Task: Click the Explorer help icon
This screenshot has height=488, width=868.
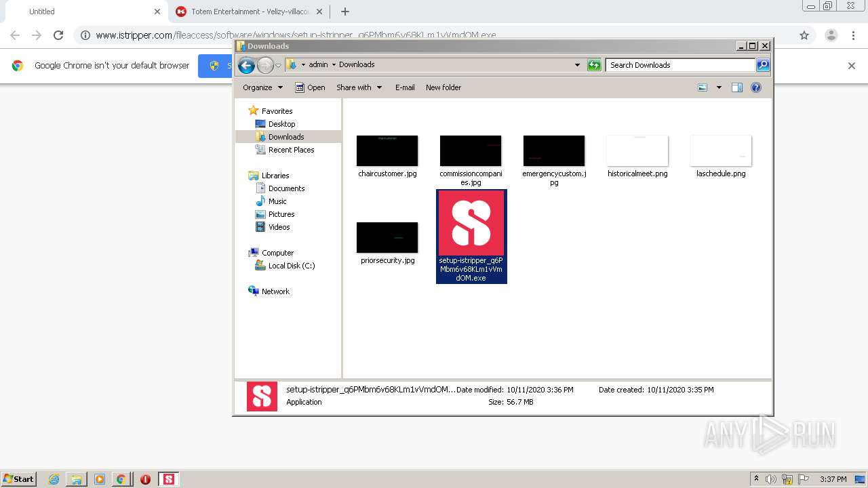Action: (756, 87)
